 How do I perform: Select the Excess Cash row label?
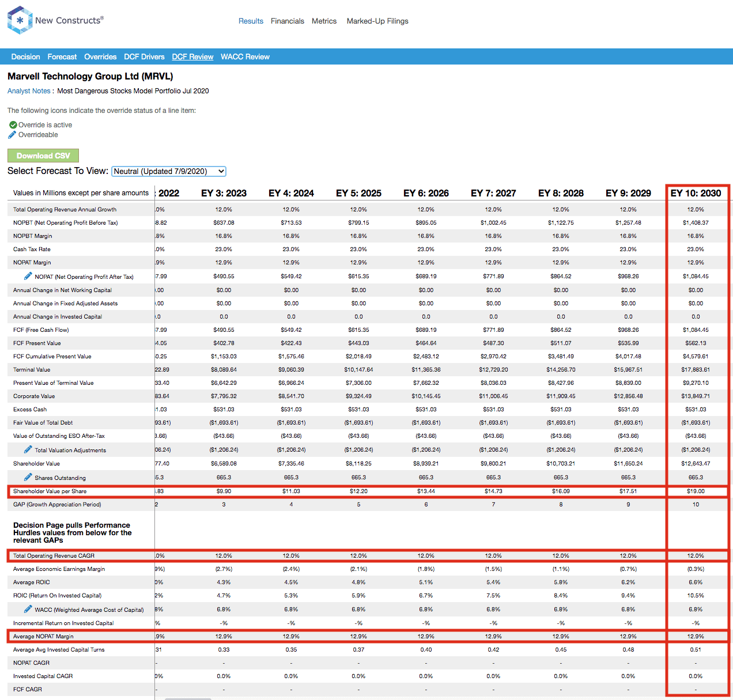(x=30, y=410)
